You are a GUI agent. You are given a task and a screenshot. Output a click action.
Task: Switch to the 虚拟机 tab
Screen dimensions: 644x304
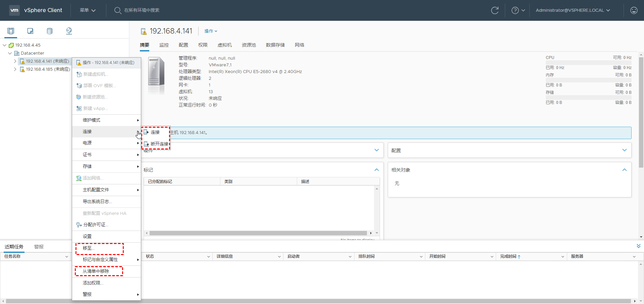[225, 45]
